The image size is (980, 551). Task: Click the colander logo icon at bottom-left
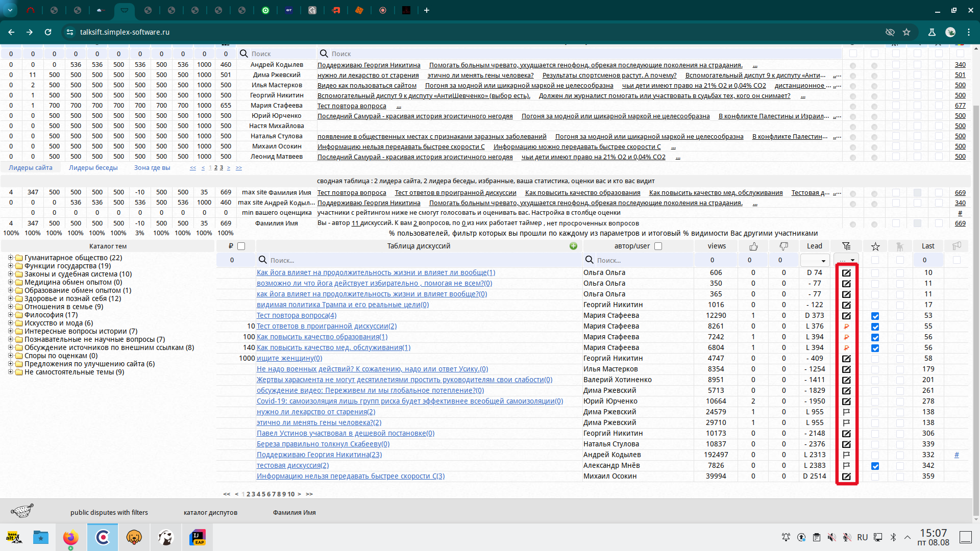22,511
